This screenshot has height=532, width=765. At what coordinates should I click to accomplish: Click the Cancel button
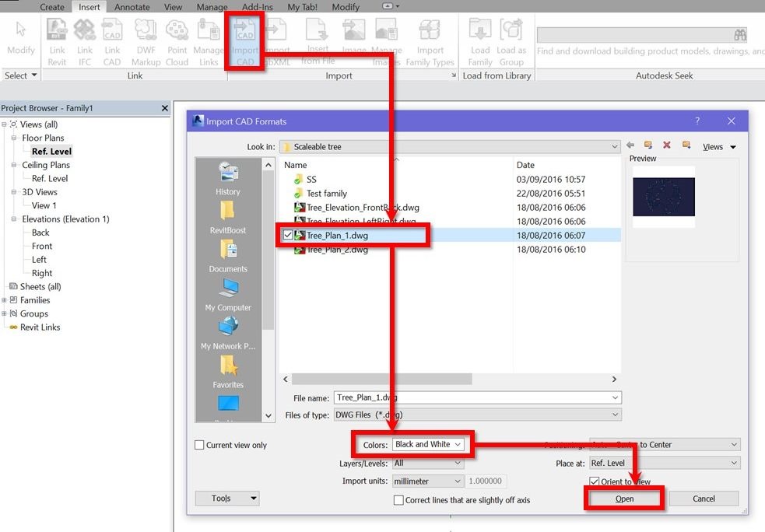(x=704, y=499)
